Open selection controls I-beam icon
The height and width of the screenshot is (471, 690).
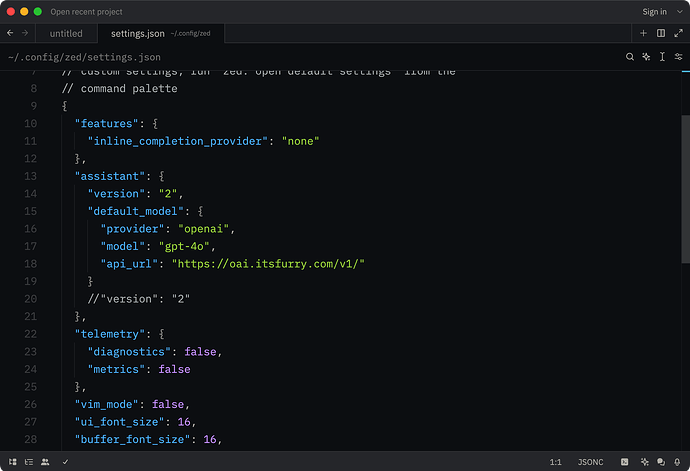point(662,57)
